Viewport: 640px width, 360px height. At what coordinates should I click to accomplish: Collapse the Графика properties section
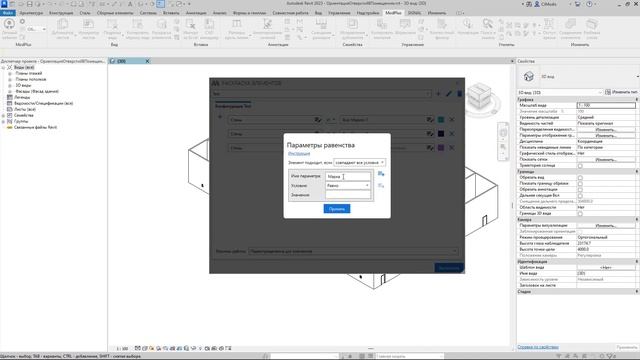(x=636, y=100)
